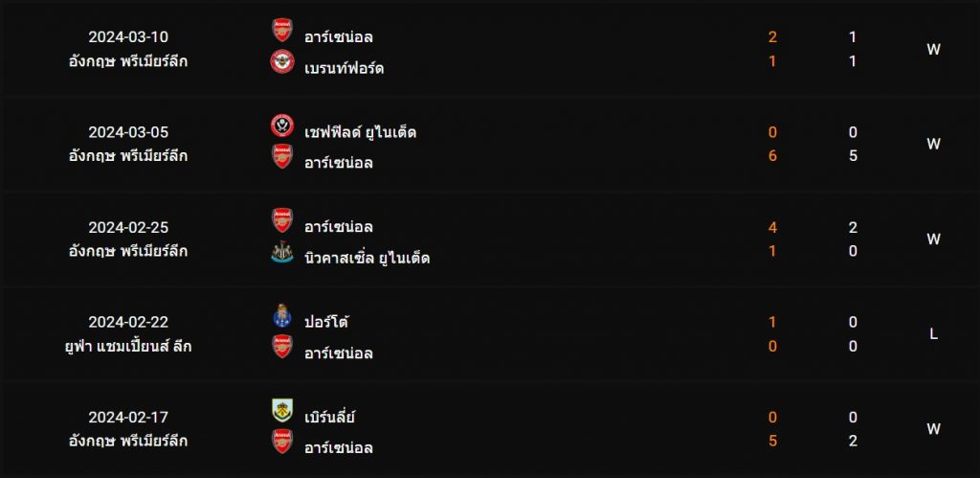Click the Brentford club crest
The width and height of the screenshot is (980, 478).
click(x=282, y=61)
